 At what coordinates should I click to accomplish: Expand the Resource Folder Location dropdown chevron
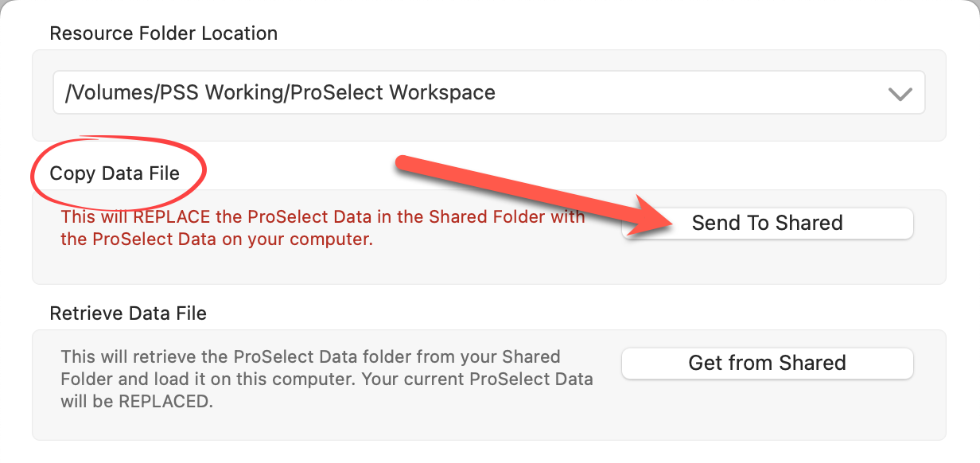tap(900, 93)
